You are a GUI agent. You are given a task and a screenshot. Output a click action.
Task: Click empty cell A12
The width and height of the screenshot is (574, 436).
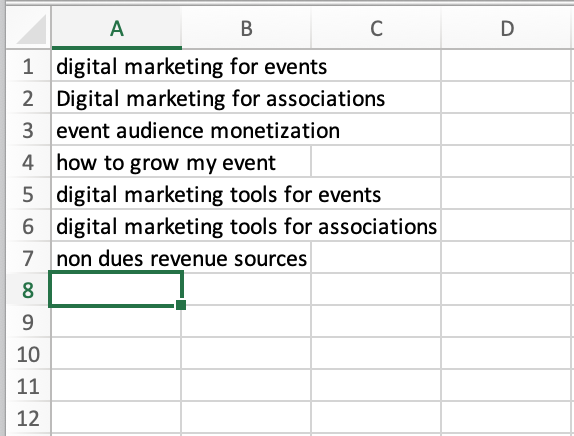(x=116, y=417)
